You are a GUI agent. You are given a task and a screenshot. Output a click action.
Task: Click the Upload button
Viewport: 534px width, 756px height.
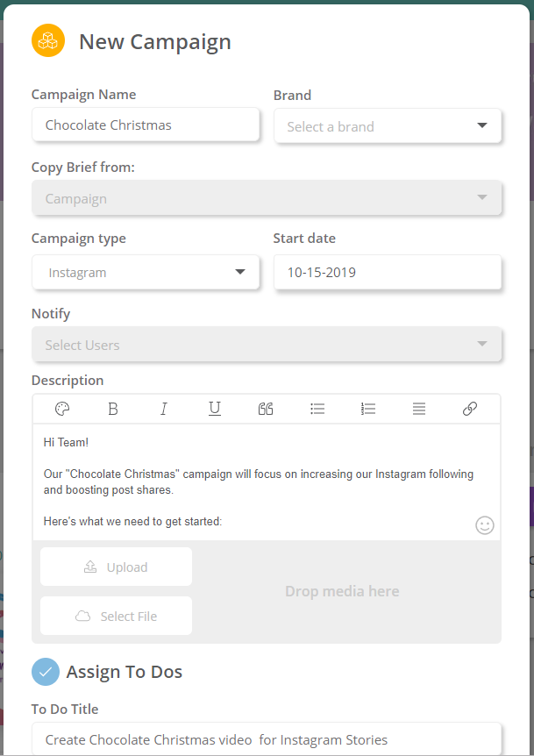pos(116,567)
